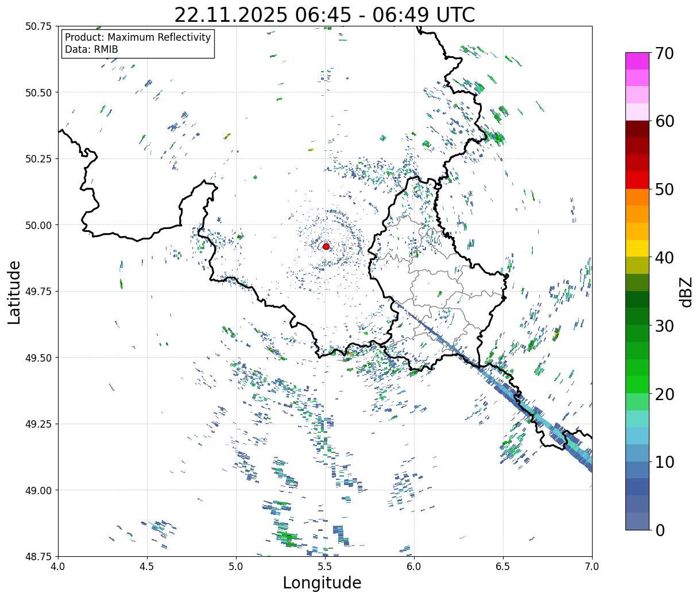The height and width of the screenshot is (597, 700).
Task: Click the colorbar tick label 0
Action: pyautogui.click(x=659, y=530)
